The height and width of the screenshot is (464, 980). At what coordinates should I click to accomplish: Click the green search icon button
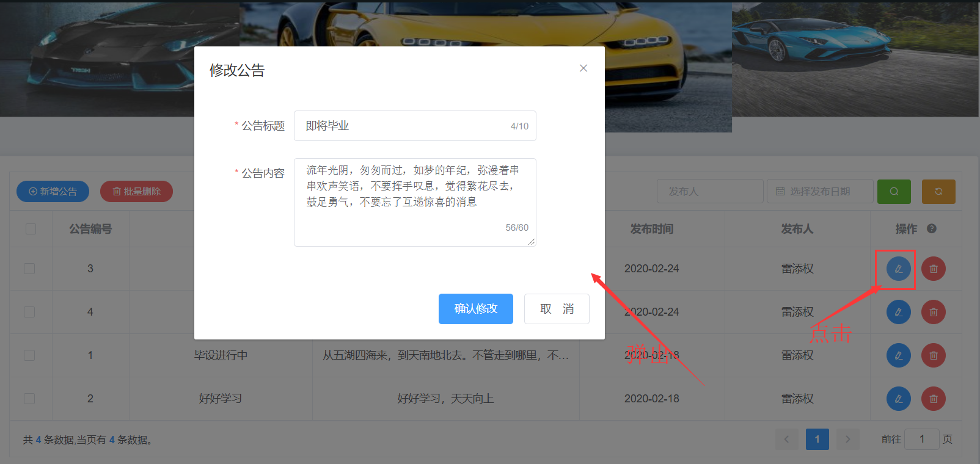(894, 192)
